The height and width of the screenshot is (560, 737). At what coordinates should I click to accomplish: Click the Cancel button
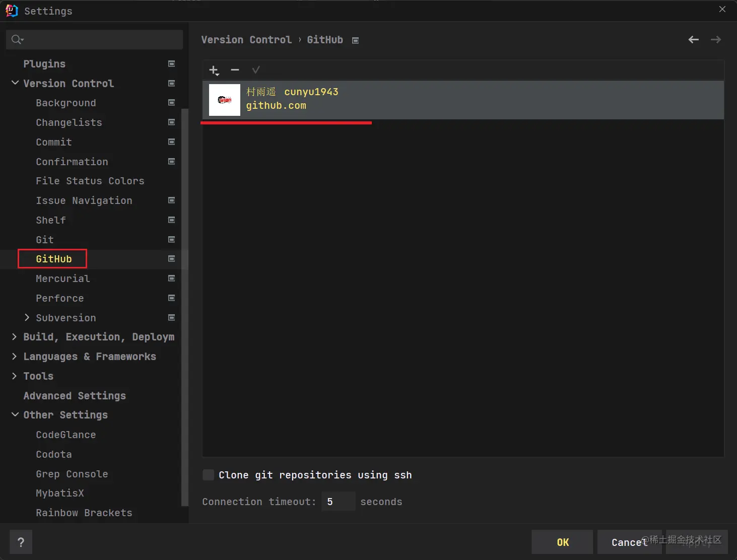coord(630,542)
